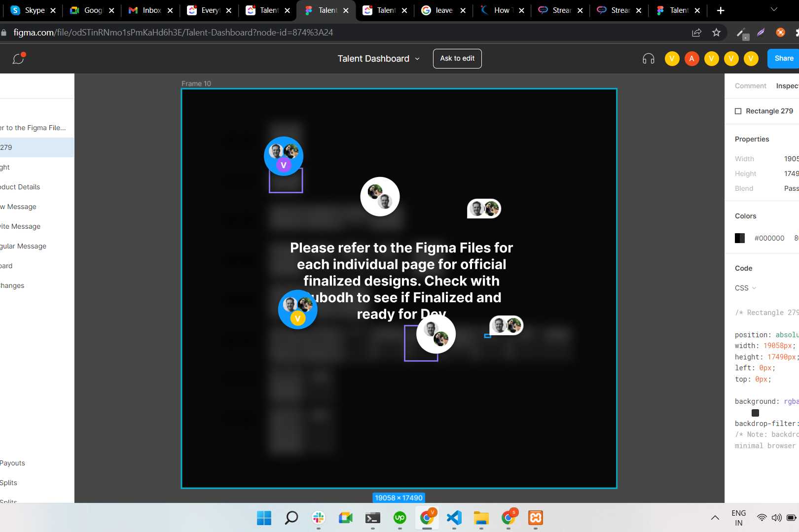Select the 'Splits' layer below Payouts
799x532 pixels.
[x=37, y=483]
